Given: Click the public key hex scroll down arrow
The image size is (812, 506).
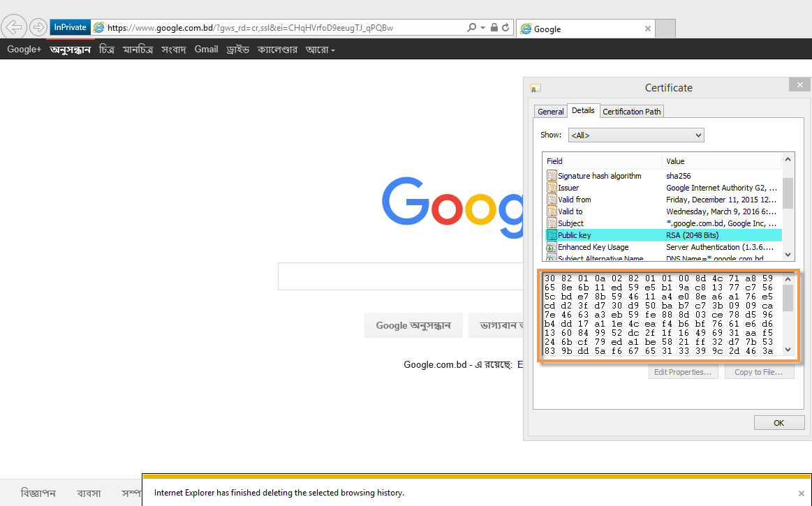Looking at the screenshot, I should coord(788,350).
